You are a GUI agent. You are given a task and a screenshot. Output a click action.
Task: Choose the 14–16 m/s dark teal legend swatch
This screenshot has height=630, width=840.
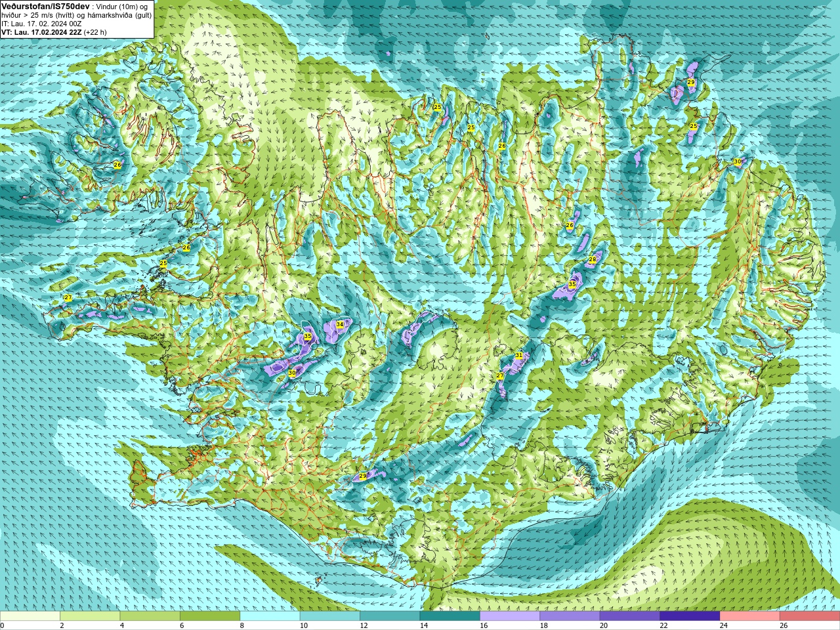point(450,616)
